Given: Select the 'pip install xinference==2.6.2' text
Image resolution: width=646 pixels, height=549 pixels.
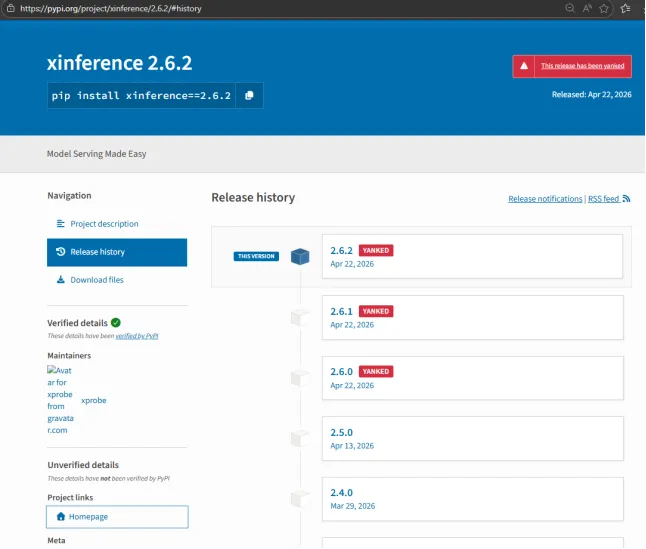Looking at the screenshot, I should pyautogui.click(x=141, y=96).
